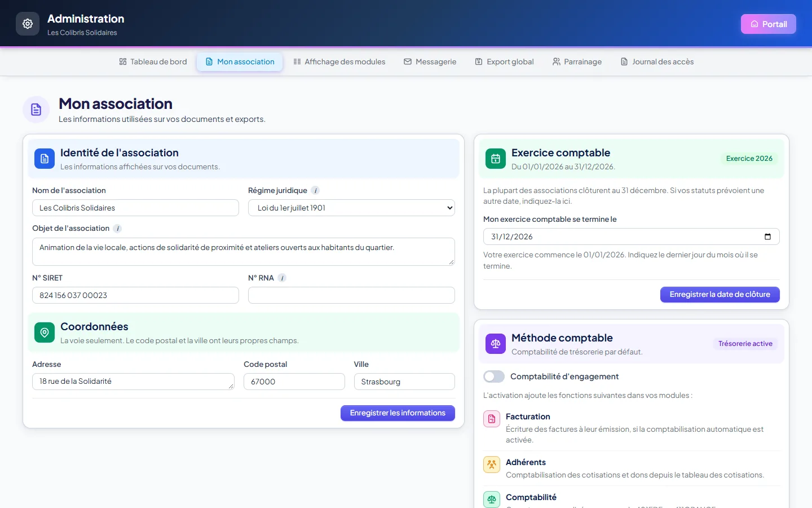This screenshot has width=812, height=508.
Task: Click the info icon beside Objet de l'association
Action: [x=117, y=229]
